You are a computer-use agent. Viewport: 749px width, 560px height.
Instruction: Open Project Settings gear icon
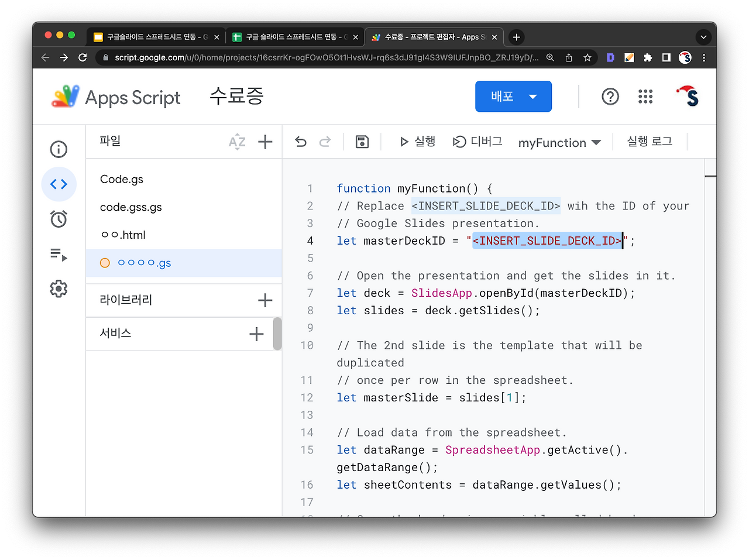(x=59, y=288)
